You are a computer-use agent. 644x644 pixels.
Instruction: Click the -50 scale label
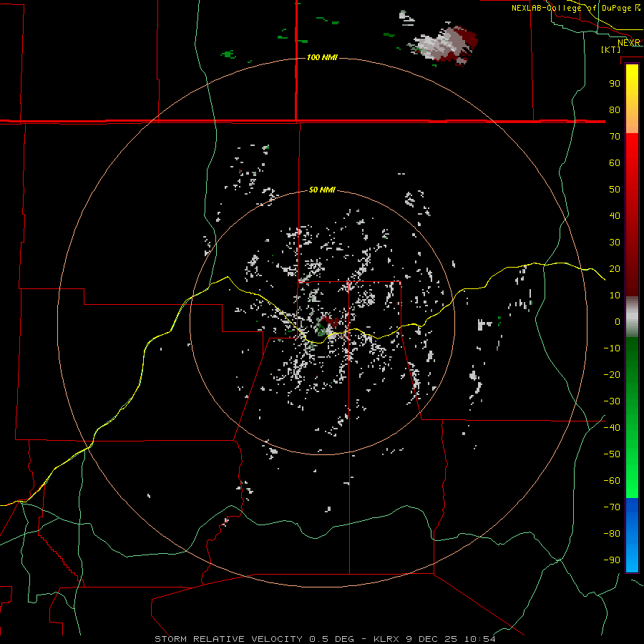pos(612,454)
